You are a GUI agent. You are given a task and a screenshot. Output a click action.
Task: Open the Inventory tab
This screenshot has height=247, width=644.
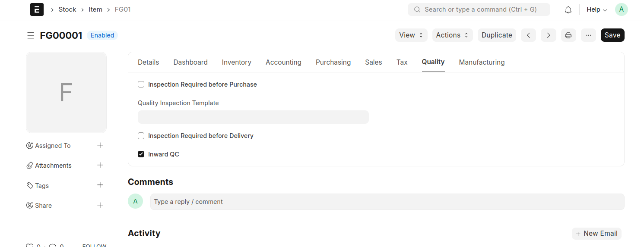[236, 63]
